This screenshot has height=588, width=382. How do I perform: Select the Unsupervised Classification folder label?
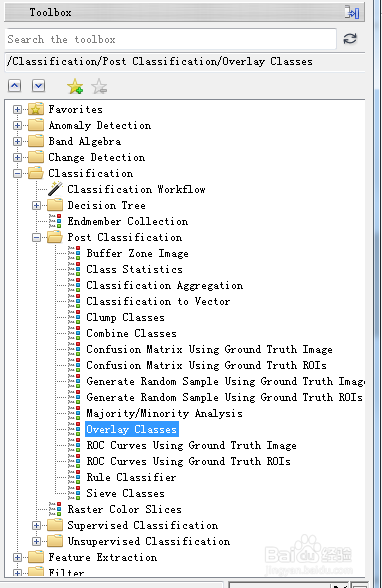(x=149, y=542)
